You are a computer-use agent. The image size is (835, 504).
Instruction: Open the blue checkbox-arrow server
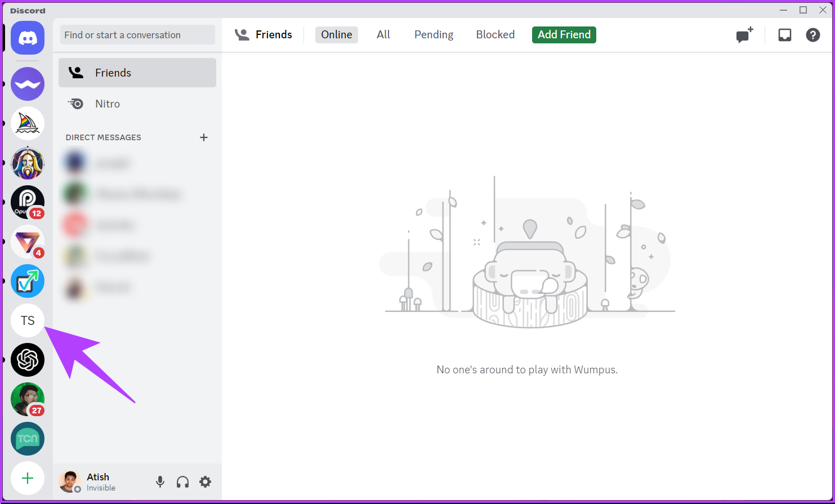(28, 281)
